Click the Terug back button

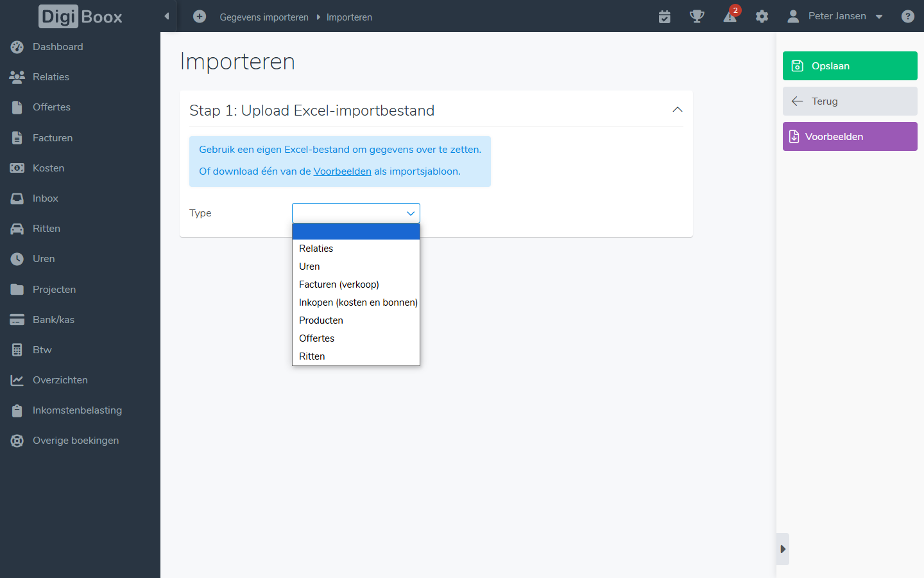(x=850, y=101)
